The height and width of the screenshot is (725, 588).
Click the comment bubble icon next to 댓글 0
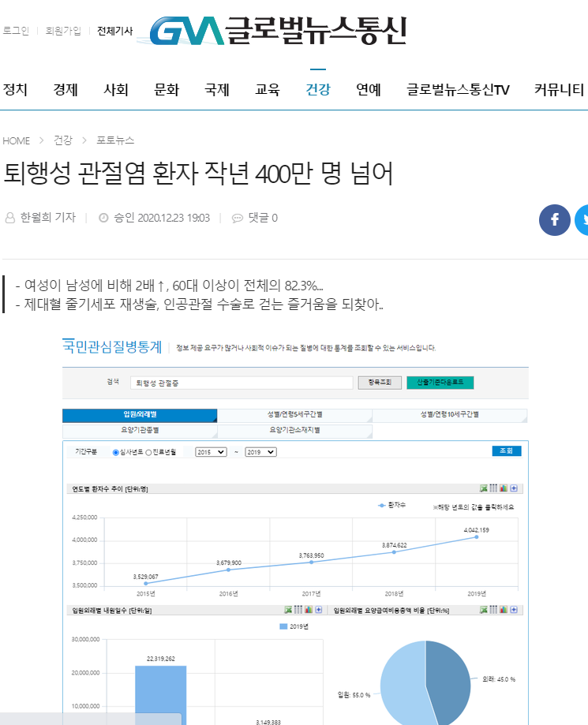tap(238, 219)
